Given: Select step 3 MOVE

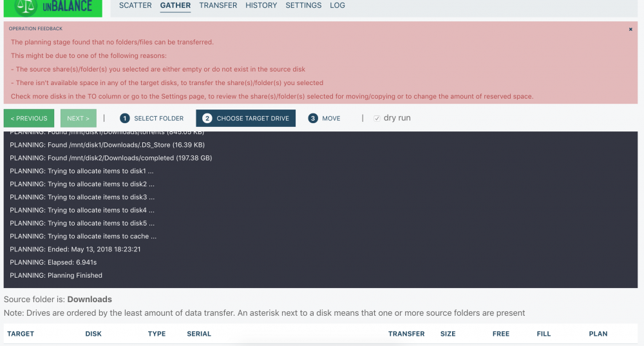Looking at the screenshot, I should coord(325,119).
